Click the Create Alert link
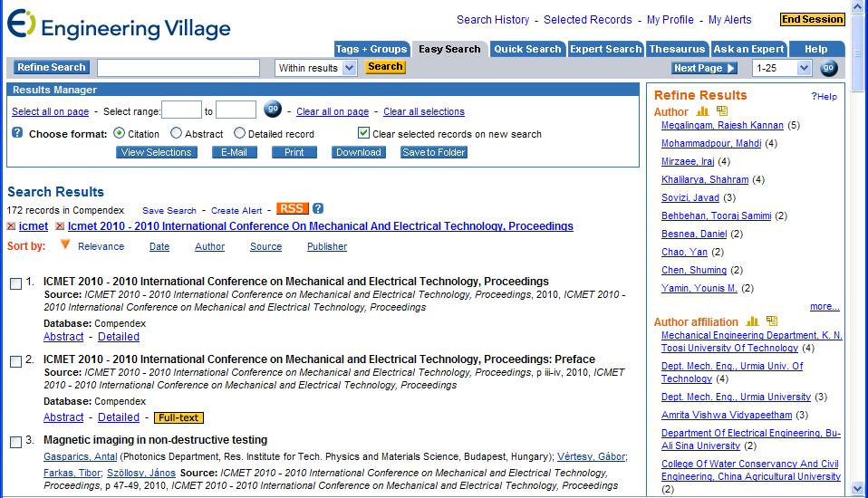Image resolution: width=868 pixels, height=498 pixels. coord(236,211)
